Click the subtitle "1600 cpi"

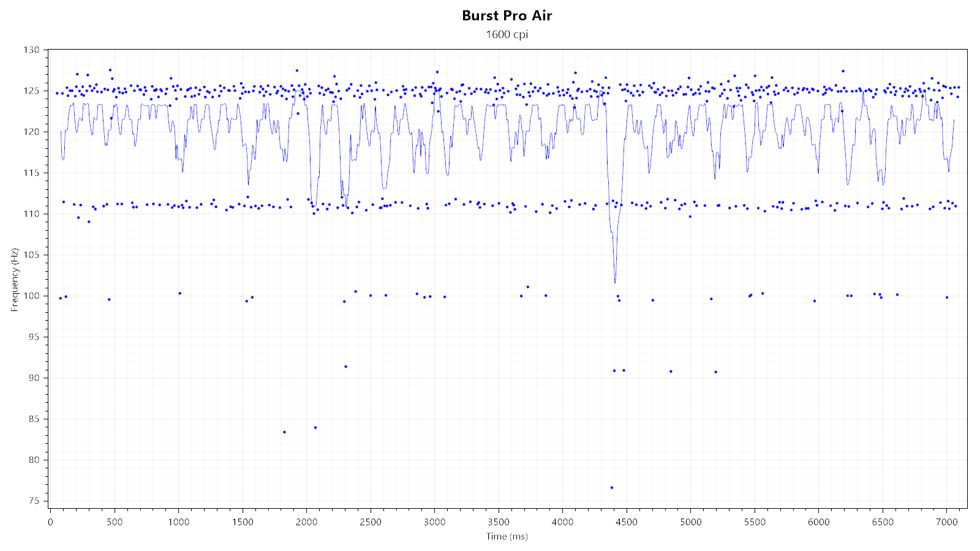point(507,34)
